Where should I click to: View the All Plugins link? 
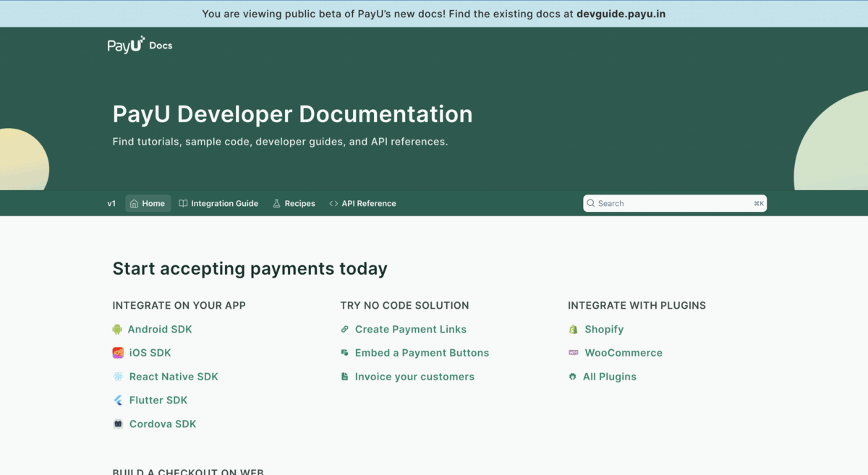pyautogui.click(x=610, y=377)
